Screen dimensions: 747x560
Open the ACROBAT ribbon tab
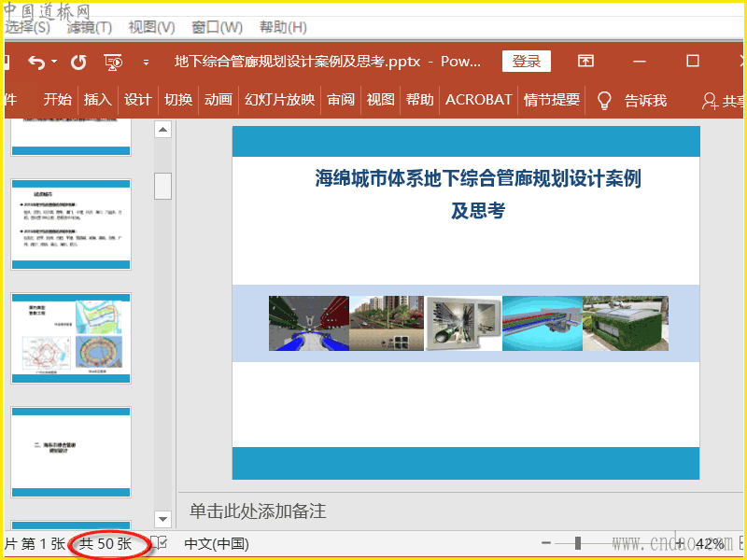(478, 100)
